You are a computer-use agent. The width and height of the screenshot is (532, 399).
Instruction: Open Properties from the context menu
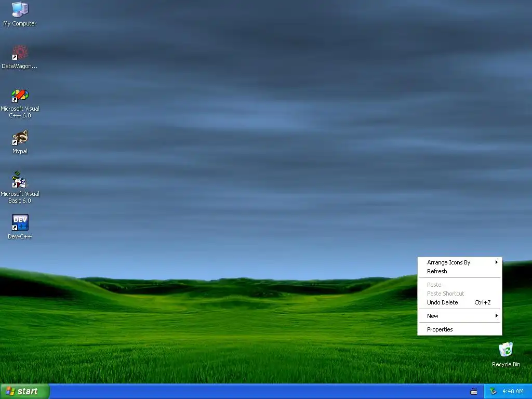[460, 329]
